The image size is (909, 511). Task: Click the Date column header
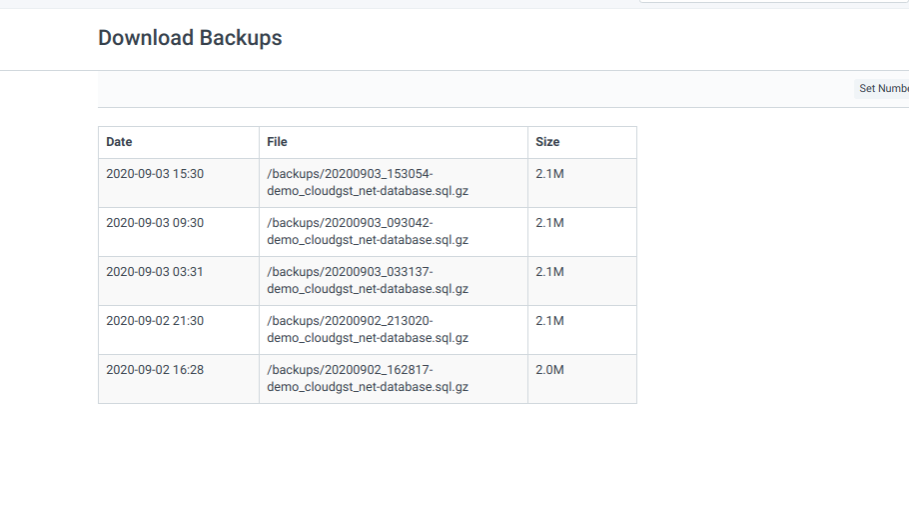pos(119,142)
